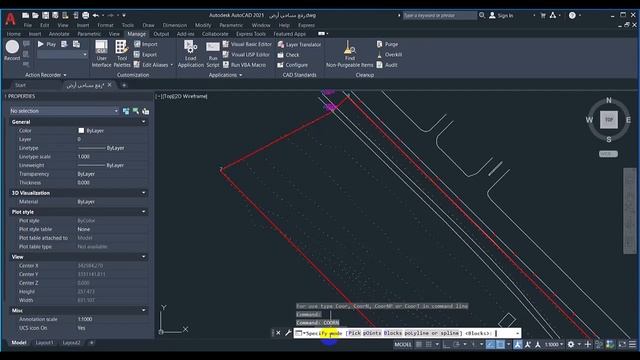640x360 pixels.
Task: Click the Sign In button
Action: point(501,16)
